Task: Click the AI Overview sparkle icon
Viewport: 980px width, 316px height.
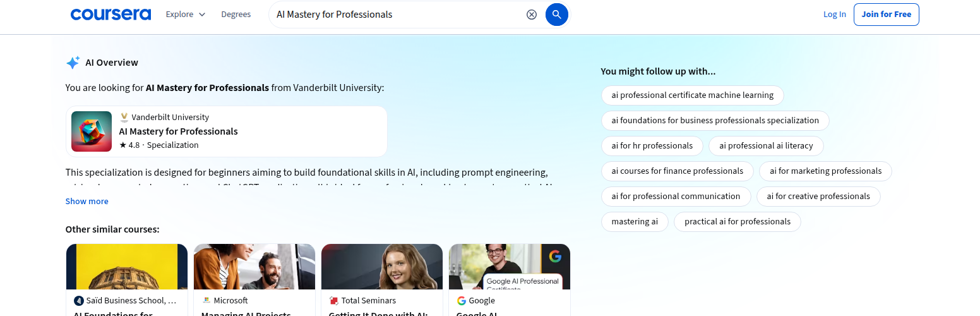Action: 73,63
